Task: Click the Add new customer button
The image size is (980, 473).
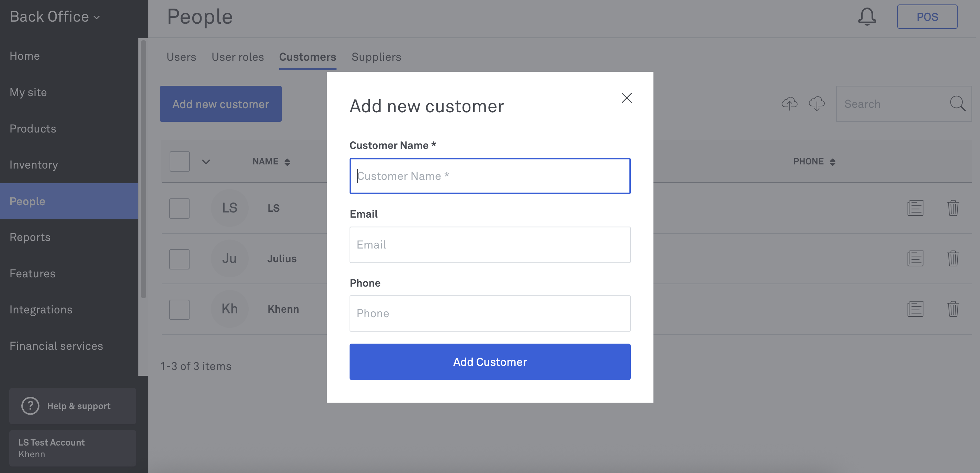Action: click(221, 104)
